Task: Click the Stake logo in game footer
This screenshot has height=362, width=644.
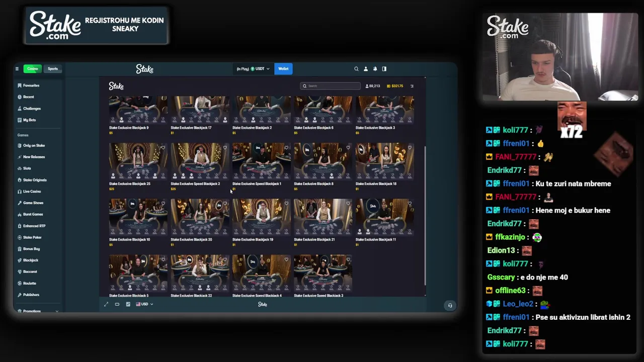Action: tap(262, 304)
